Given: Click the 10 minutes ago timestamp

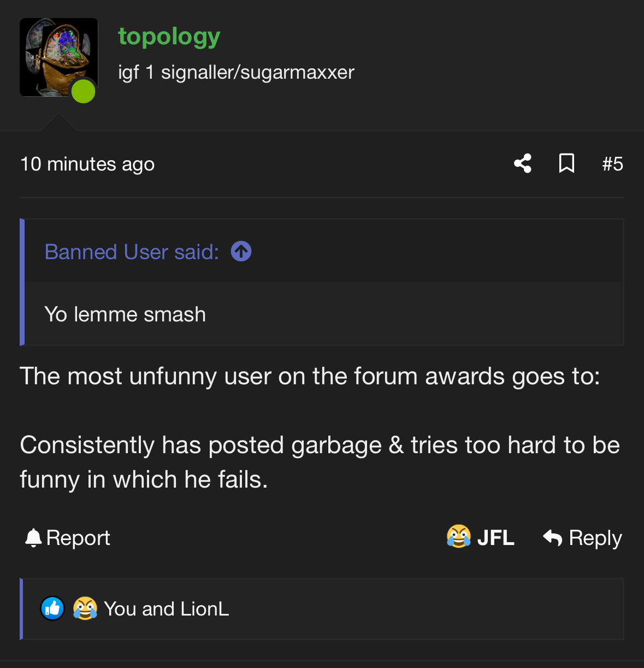Looking at the screenshot, I should pos(87,164).
